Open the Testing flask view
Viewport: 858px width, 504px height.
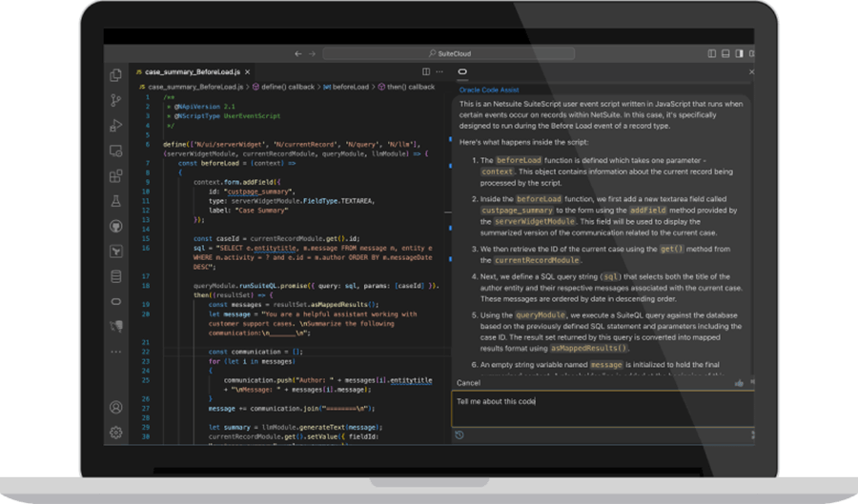coord(116,201)
